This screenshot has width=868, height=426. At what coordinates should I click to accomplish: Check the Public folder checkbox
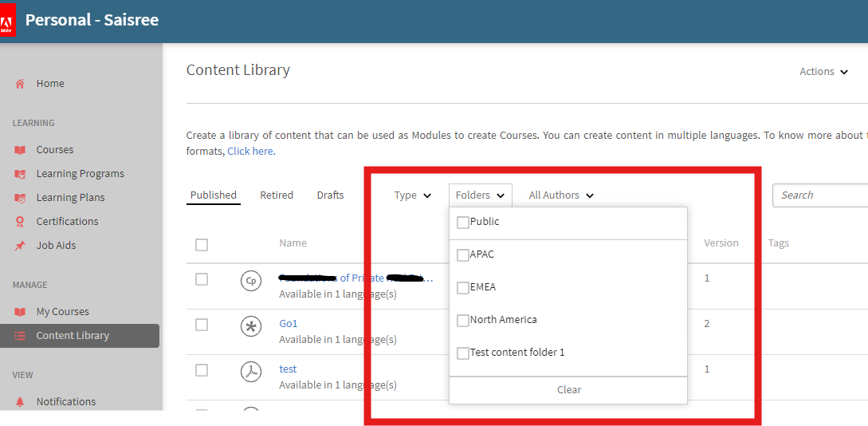(462, 223)
